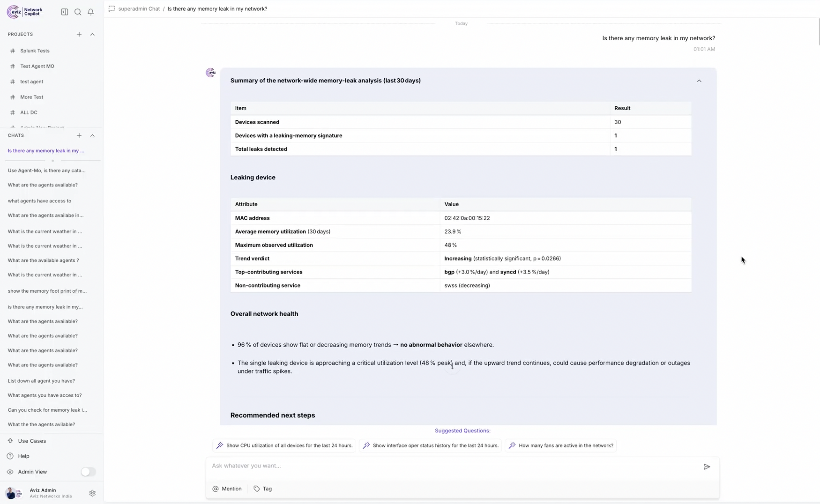Viewport: 820px width, 504px height.
Task: Toggle the Admin View switch
Action: pos(88,472)
